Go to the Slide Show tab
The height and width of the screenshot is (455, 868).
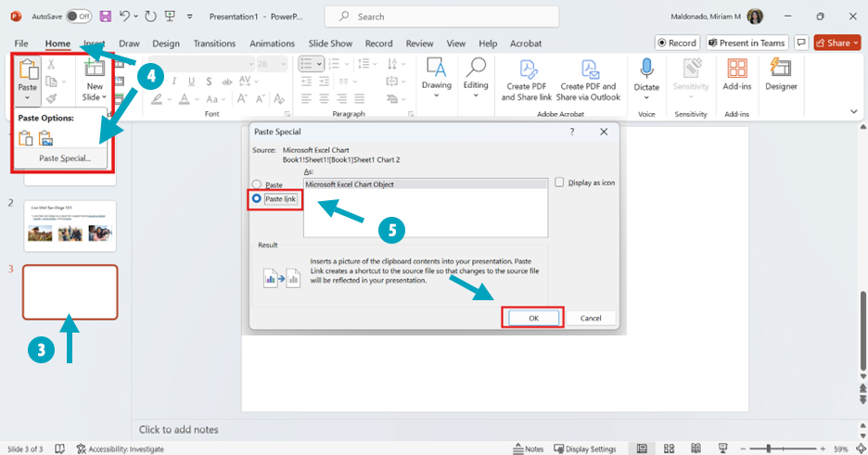330,44
